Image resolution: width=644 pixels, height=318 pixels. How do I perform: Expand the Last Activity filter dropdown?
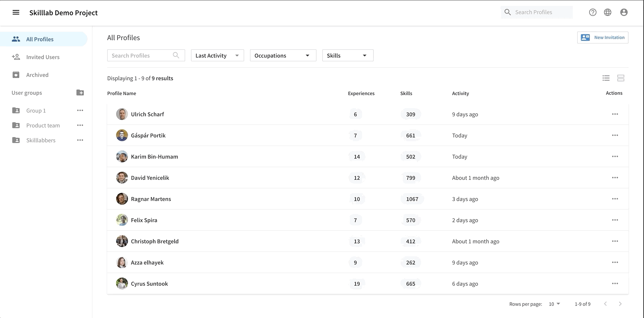tap(217, 55)
